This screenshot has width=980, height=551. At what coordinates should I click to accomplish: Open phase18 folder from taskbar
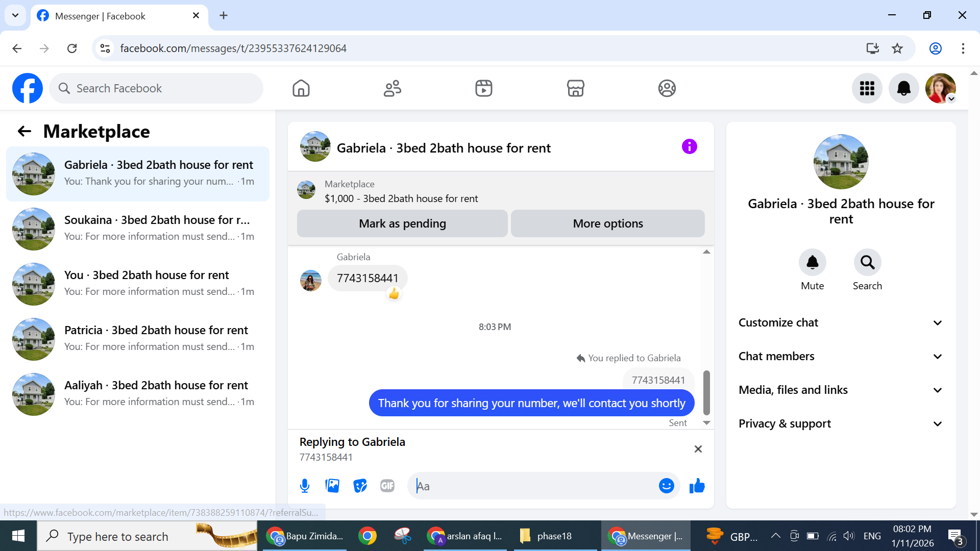tap(555, 536)
